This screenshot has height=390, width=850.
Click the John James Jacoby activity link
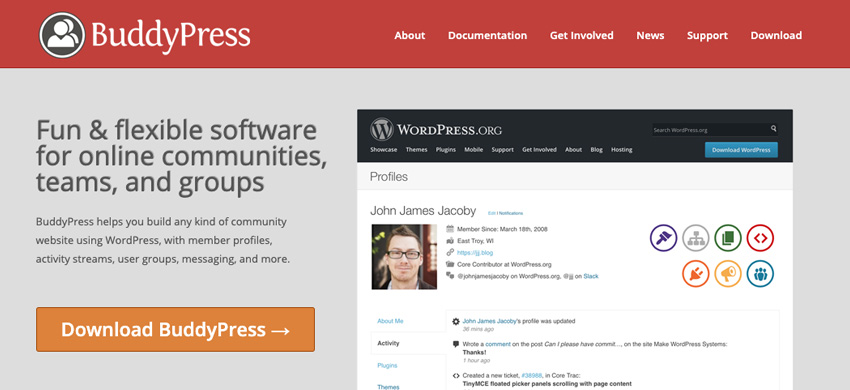click(490, 321)
